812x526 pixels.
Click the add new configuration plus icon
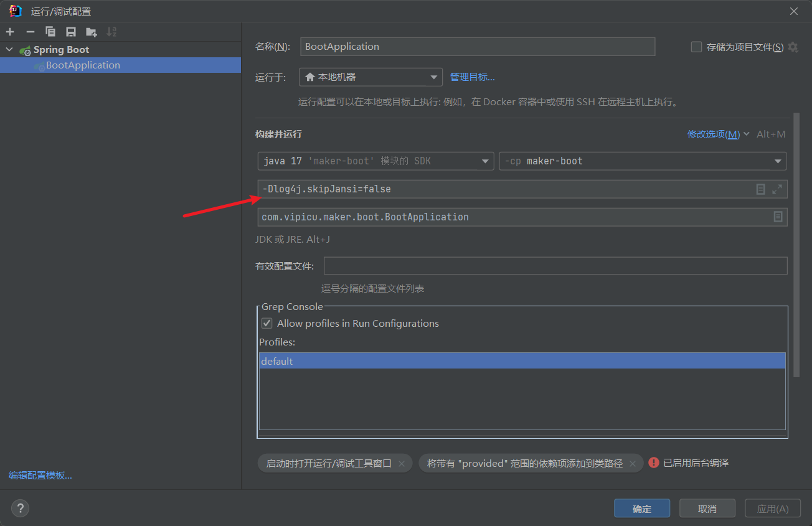click(10, 32)
